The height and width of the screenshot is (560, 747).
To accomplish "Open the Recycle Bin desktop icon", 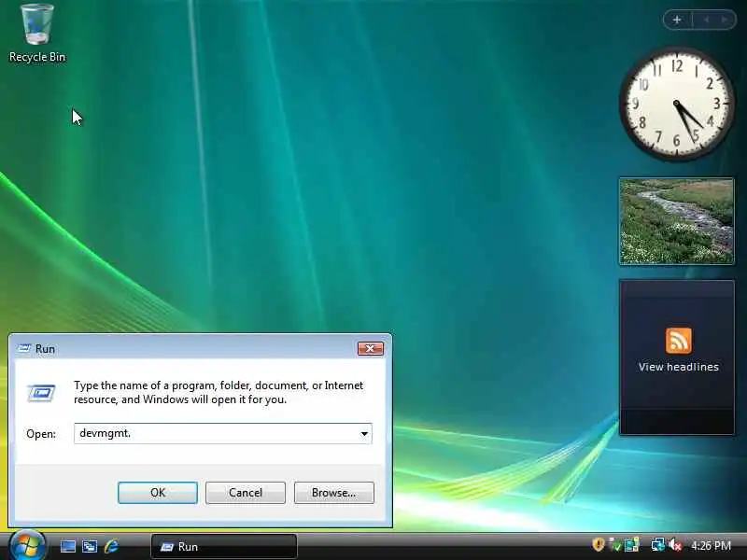I will click(x=37, y=33).
